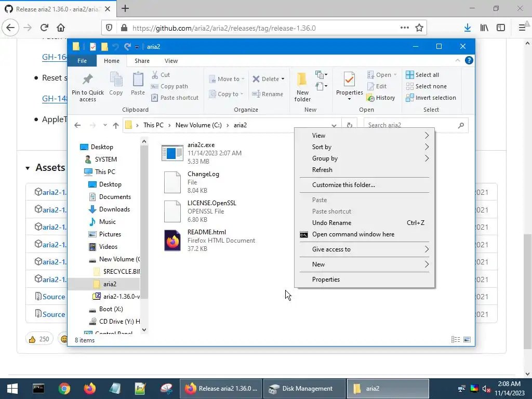Click the Properties checkmark icon
This screenshot has height=399, width=532.
[349, 79]
